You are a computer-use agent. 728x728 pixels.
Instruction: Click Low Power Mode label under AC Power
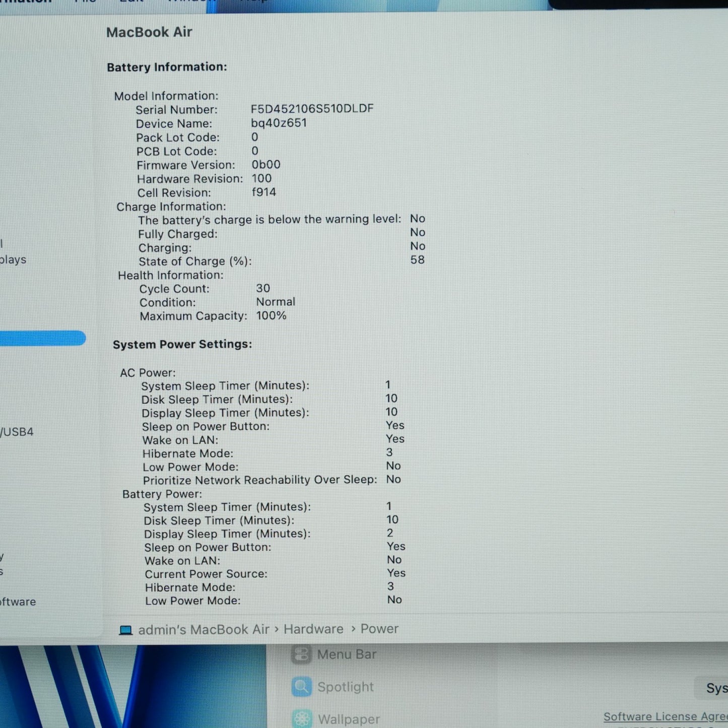(x=190, y=467)
